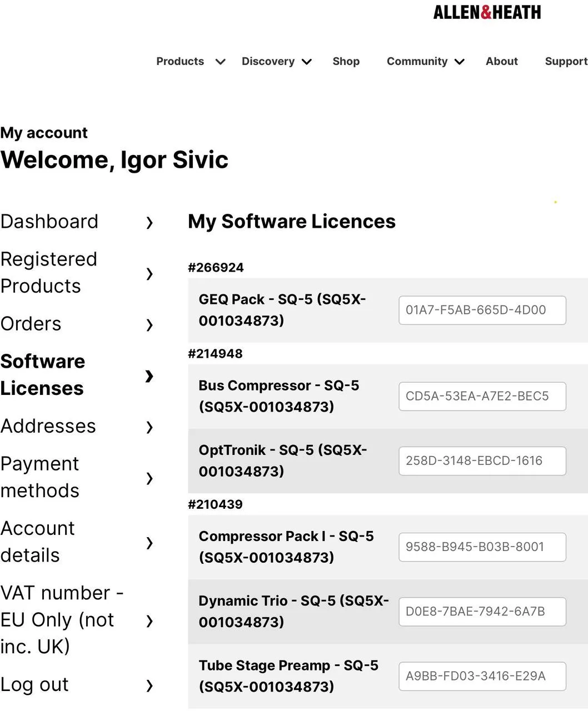Open the Discovery menu

coord(268,61)
